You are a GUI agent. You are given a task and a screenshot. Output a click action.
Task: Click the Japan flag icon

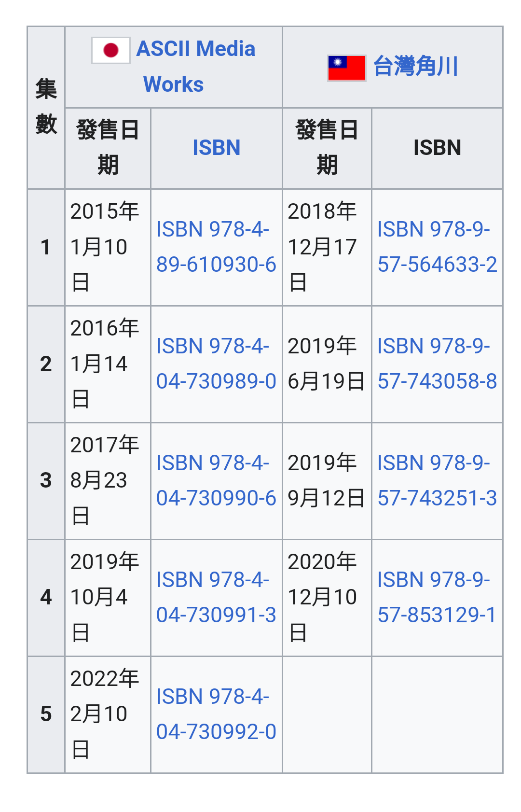click(111, 50)
